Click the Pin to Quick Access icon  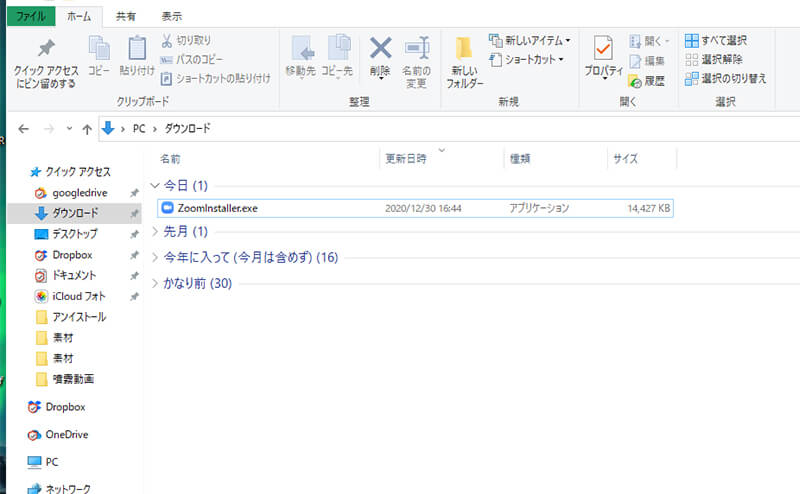click(x=46, y=50)
